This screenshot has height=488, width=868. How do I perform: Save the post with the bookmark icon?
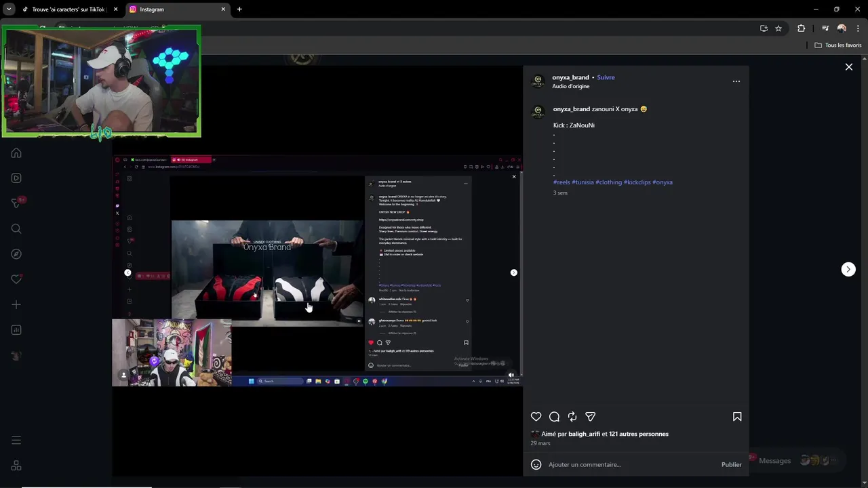tap(737, 417)
